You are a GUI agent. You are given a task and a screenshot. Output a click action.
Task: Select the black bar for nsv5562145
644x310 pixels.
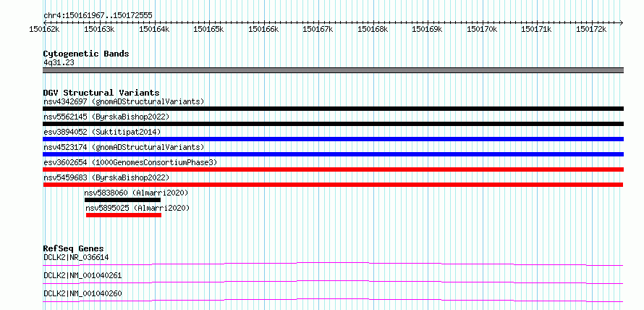click(333, 124)
